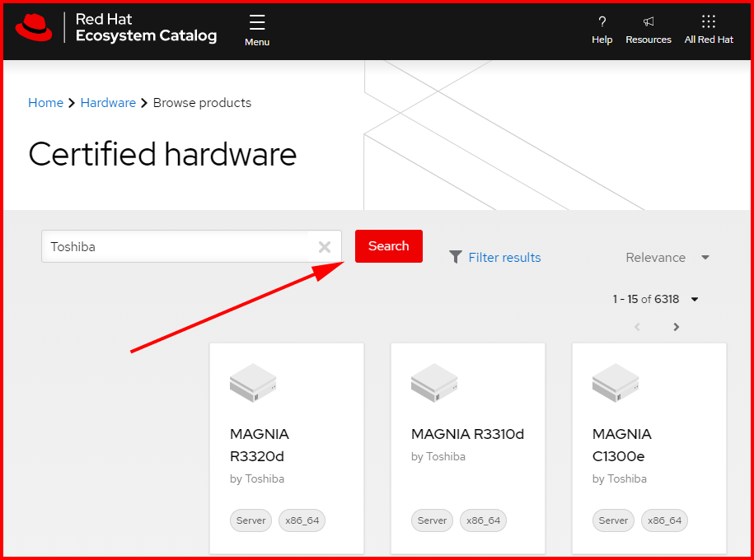This screenshot has height=560, width=754.
Task: Open the All Red Hat grid menu
Action: tap(709, 30)
